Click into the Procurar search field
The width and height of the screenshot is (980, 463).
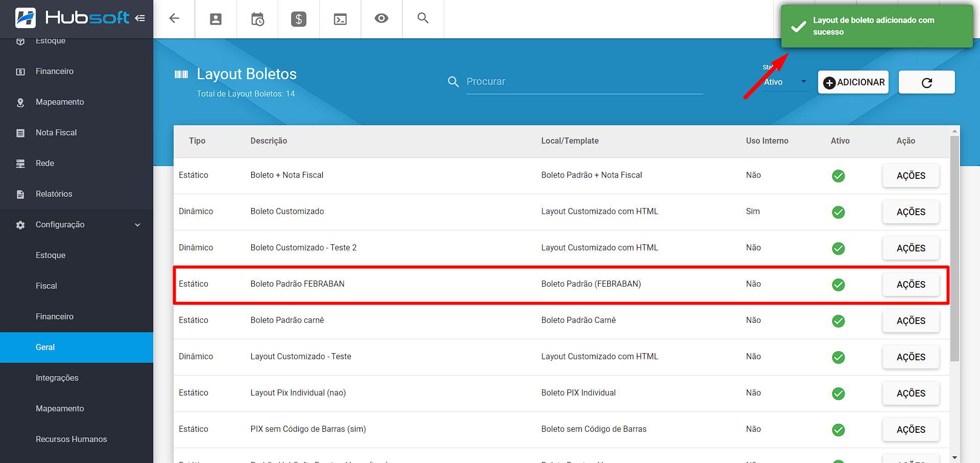click(x=584, y=82)
